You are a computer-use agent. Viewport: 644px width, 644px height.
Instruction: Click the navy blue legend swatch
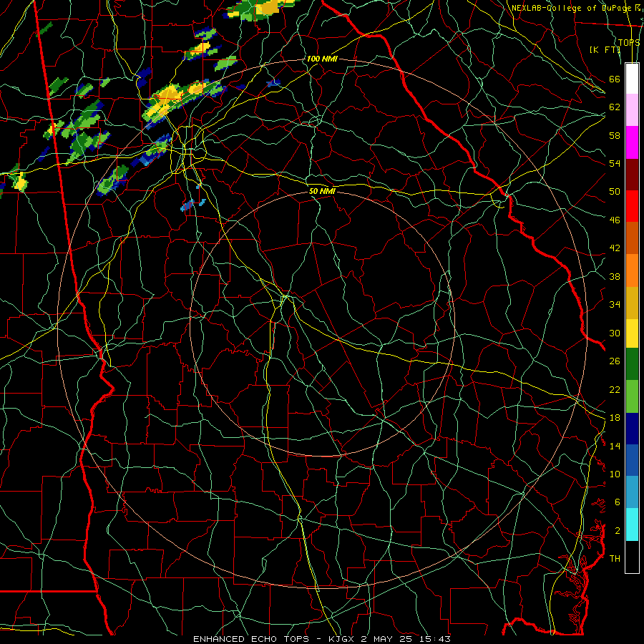coord(632,429)
